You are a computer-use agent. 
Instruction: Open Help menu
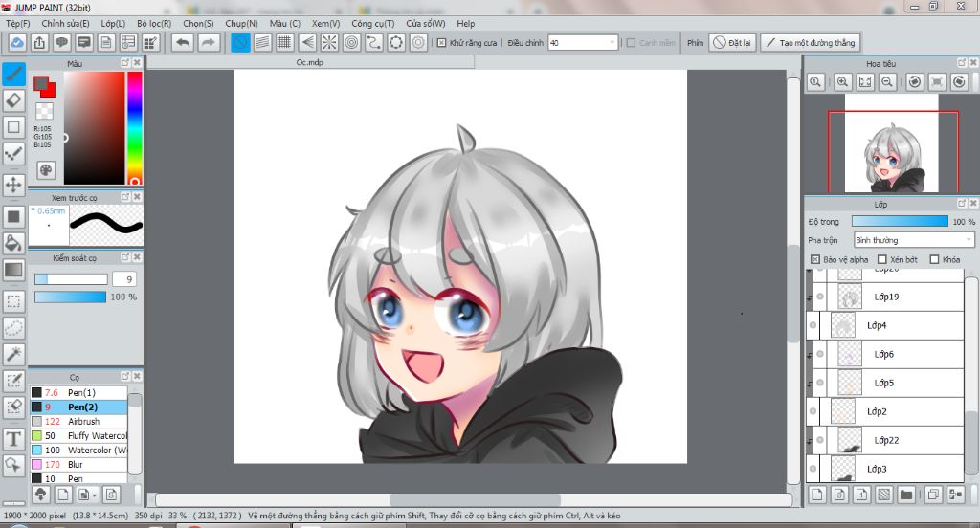pyautogui.click(x=466, y=23)
